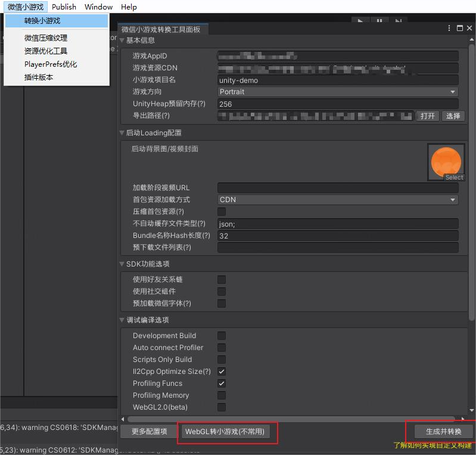Click the scroll-up arrow of panel scrollbar
Viewport: 476px width, 455px height.
point(471,39)
